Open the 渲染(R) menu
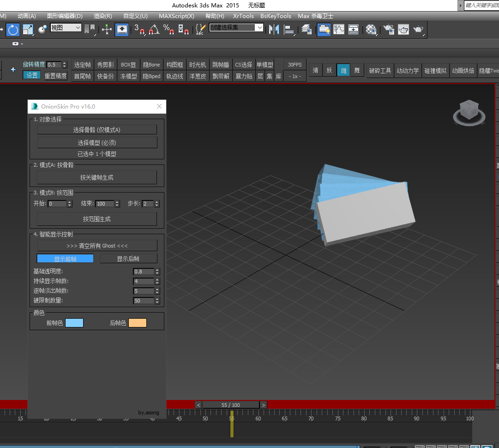 pos(102,16)
